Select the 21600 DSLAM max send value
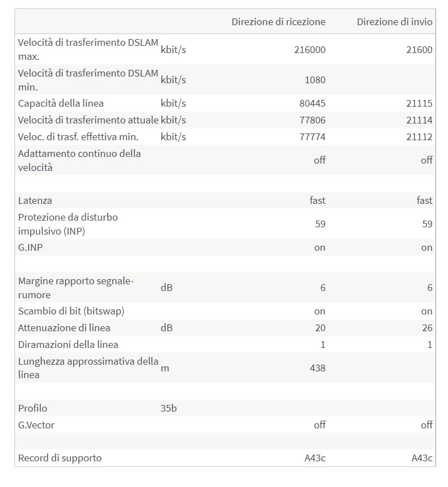The height and width of the screenshot is (487, 448). coord(419,50)
